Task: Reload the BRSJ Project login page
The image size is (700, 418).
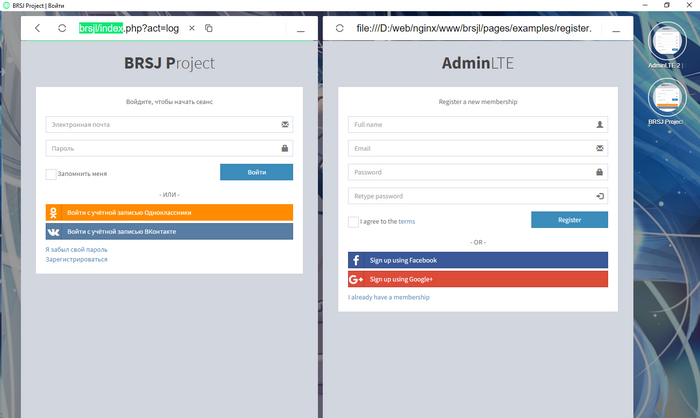Action: click(x=62, y=28)
